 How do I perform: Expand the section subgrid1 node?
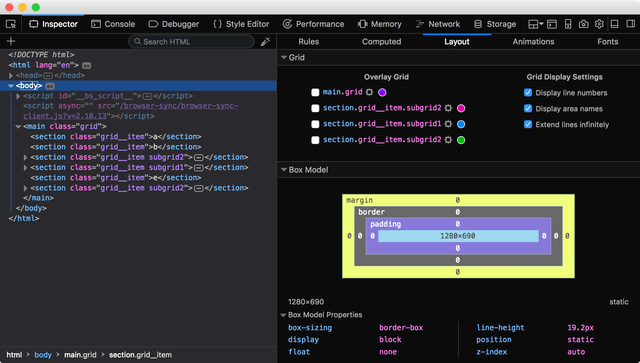(25, 167)
